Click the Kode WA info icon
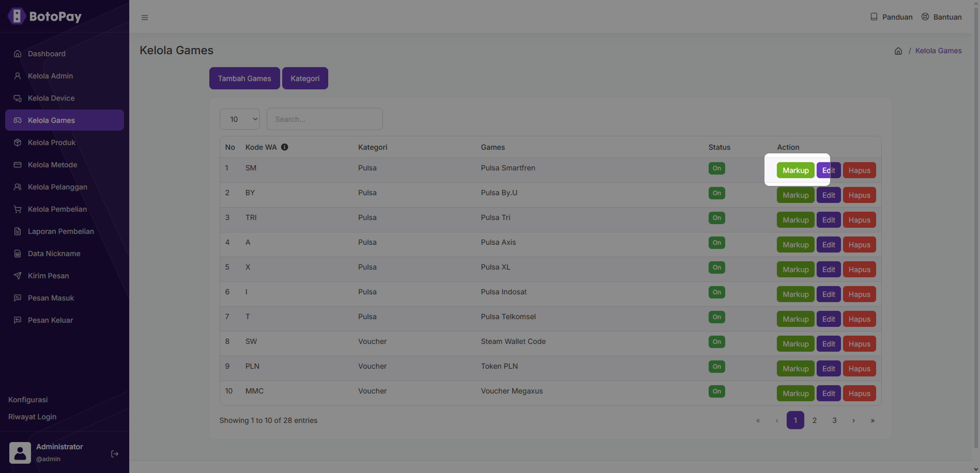Viewport: 980px width, 473px height. 284,147
